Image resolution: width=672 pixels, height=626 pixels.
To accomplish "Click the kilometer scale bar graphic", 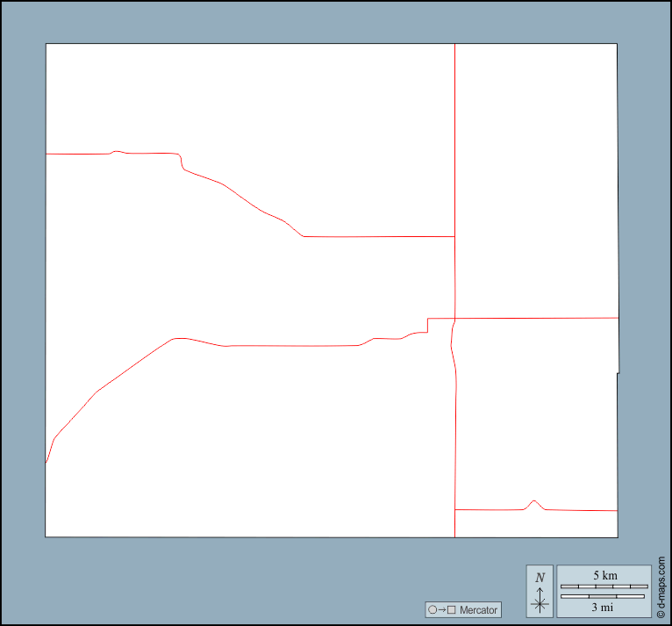I will coord(604,586).
